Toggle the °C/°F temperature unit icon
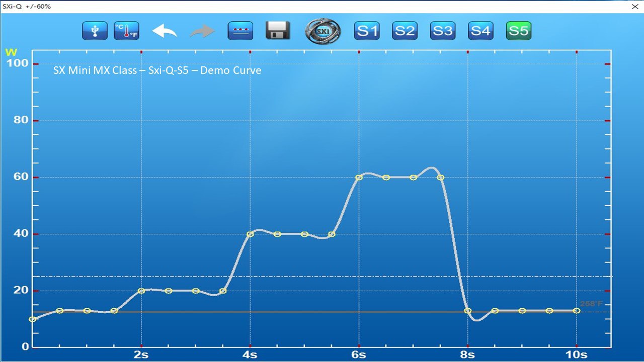The height and width of the screenshot is (362, 644). point(126,31)
